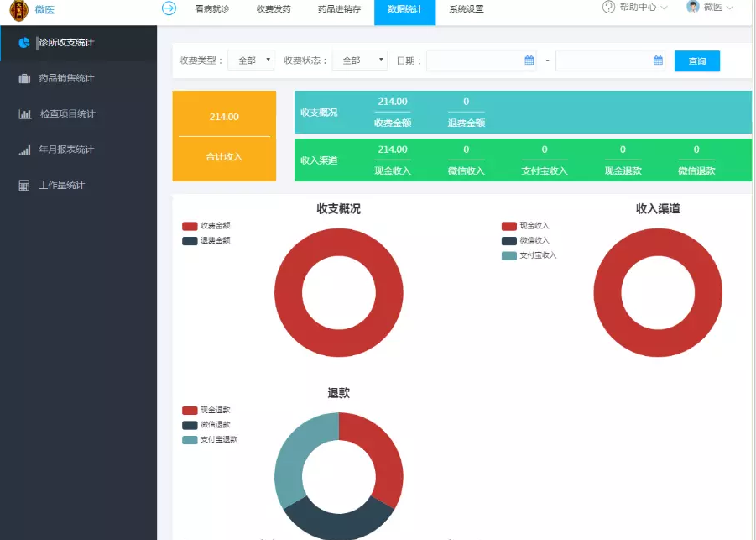756x540 pixels.
Task: Click the user avatar icon at top right
Action: tap(692, 8)
